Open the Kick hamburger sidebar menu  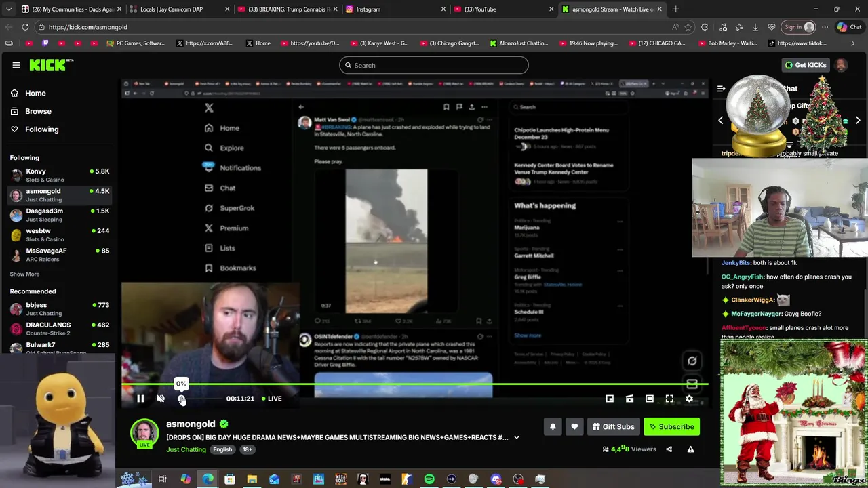coord(16,65)
